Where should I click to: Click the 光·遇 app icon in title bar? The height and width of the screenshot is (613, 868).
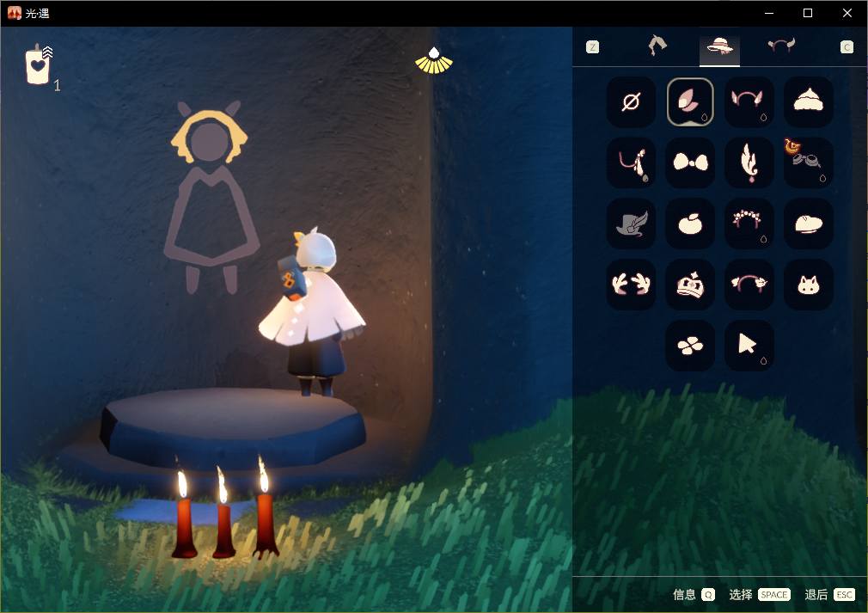coord(14,13)
